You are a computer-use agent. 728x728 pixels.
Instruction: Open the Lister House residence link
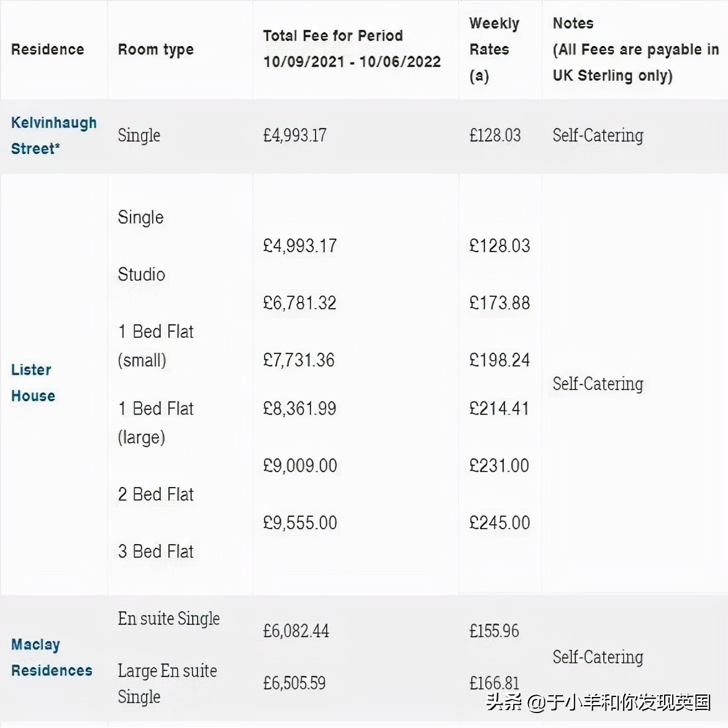coord(33,383)
